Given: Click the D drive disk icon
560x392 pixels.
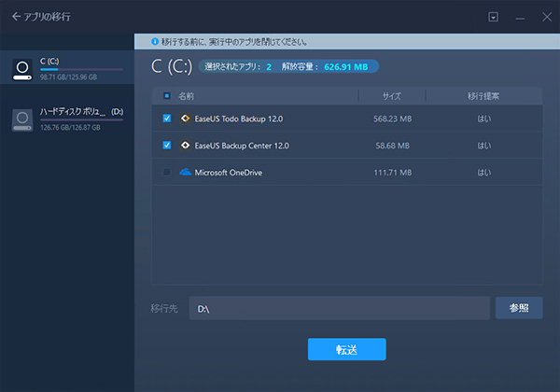Looking at the screenshot, I should click(x=22, y=120).
